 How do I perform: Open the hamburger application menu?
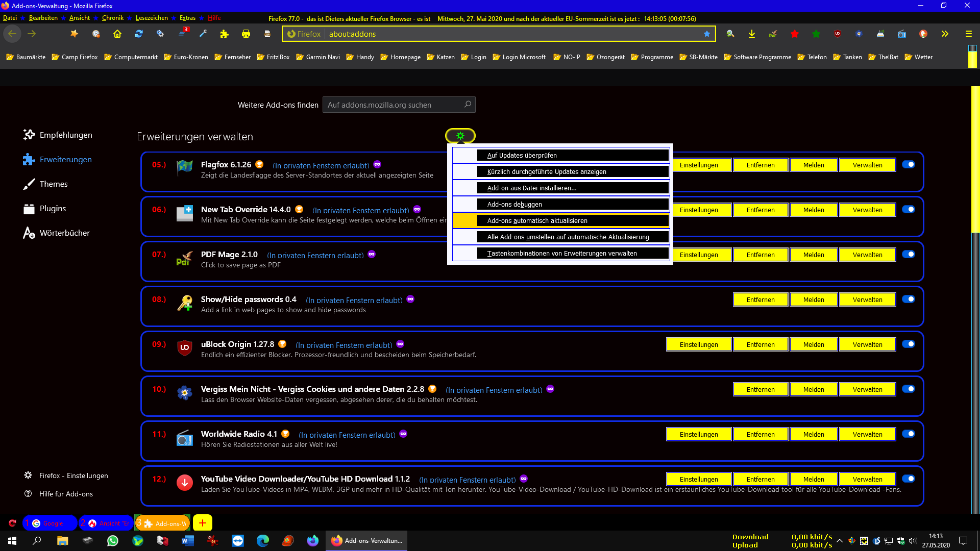coord(968,34)
